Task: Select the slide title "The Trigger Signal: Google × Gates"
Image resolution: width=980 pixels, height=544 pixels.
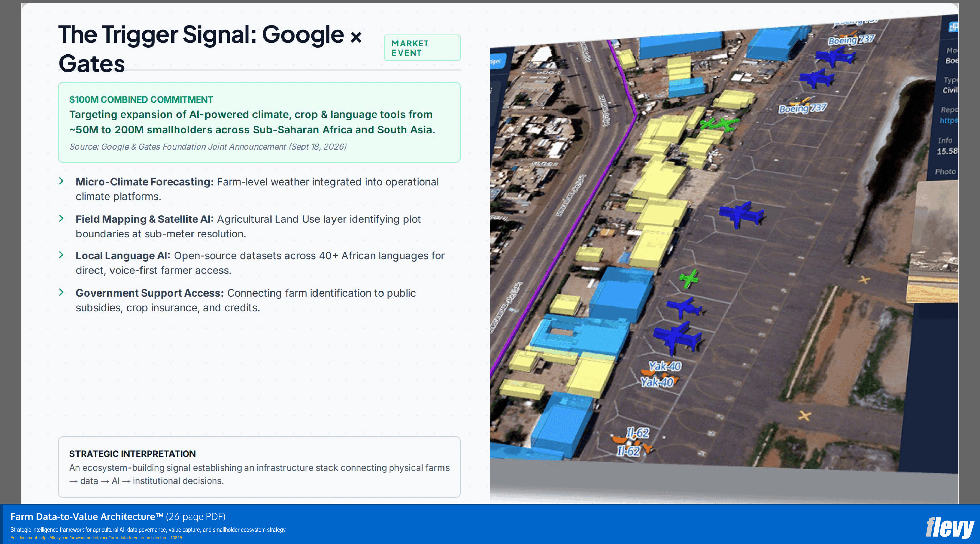Action: [x=210, y=49]
